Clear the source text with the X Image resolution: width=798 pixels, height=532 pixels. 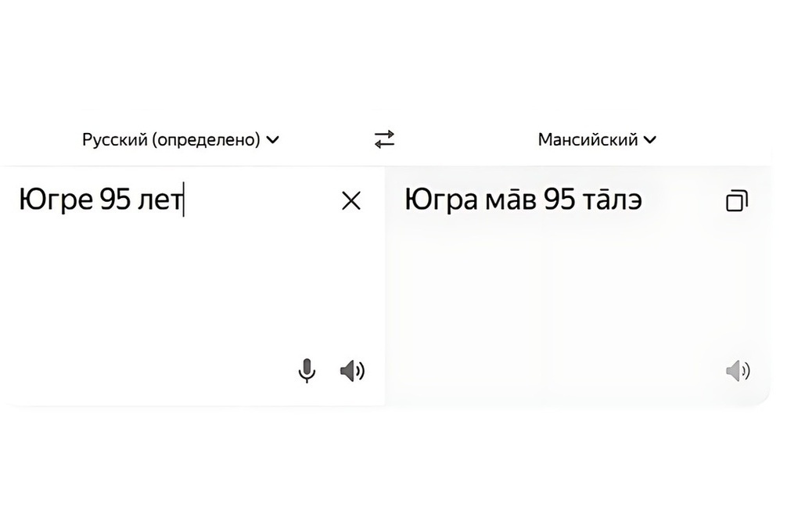tap(351, 201)
